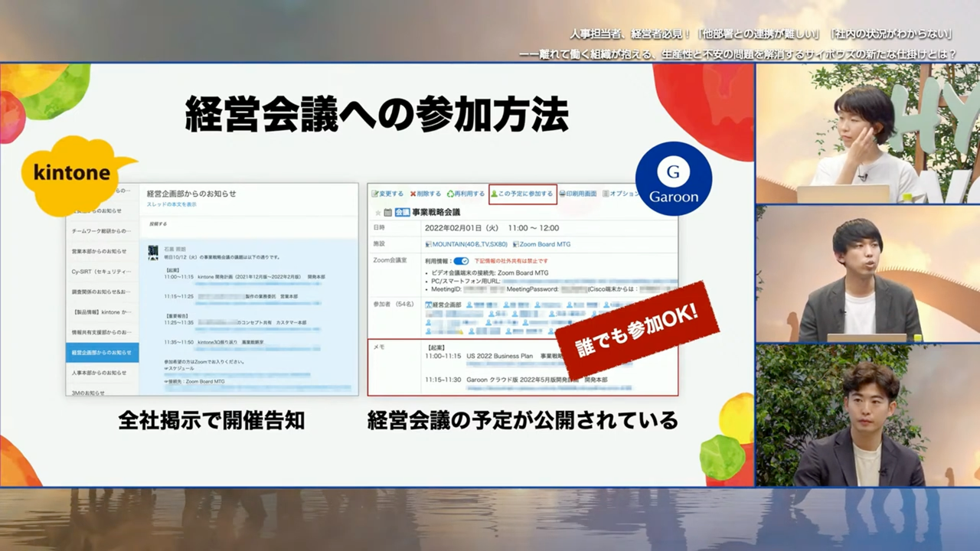Open the Zoom Board MTG facility link
The image size is (980, 551).
(541, 244)
